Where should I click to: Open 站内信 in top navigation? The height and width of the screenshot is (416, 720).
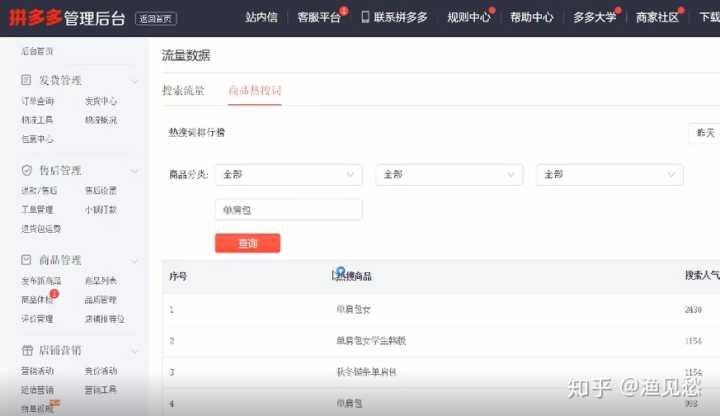pyautogui.click(x=261, y=17)
